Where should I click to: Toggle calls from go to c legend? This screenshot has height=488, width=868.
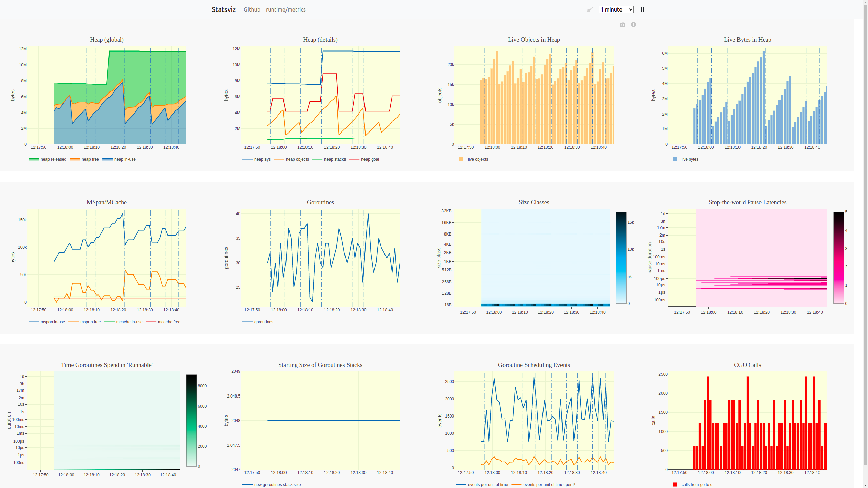pyautogui.click(x=696, y=485)
